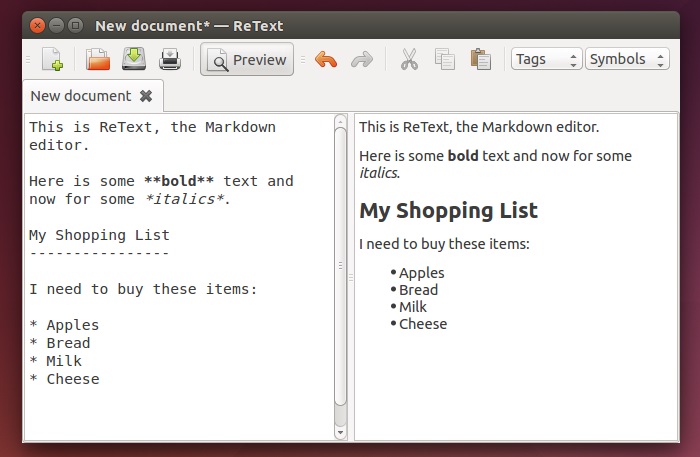Click "I need to buy these items:" in editor
Viewport: 700px width, 457px height.
143,289
